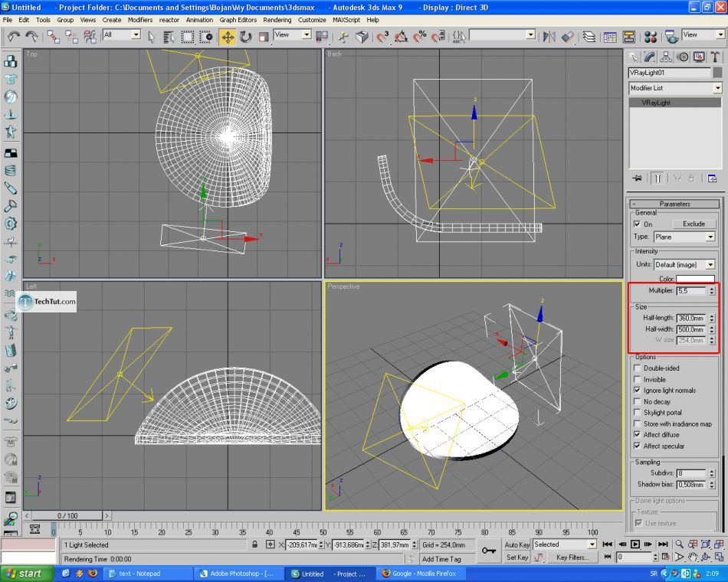The image size is (728, 582).
Task: Open the Curve Editor
Action: (x=610, y=37)
